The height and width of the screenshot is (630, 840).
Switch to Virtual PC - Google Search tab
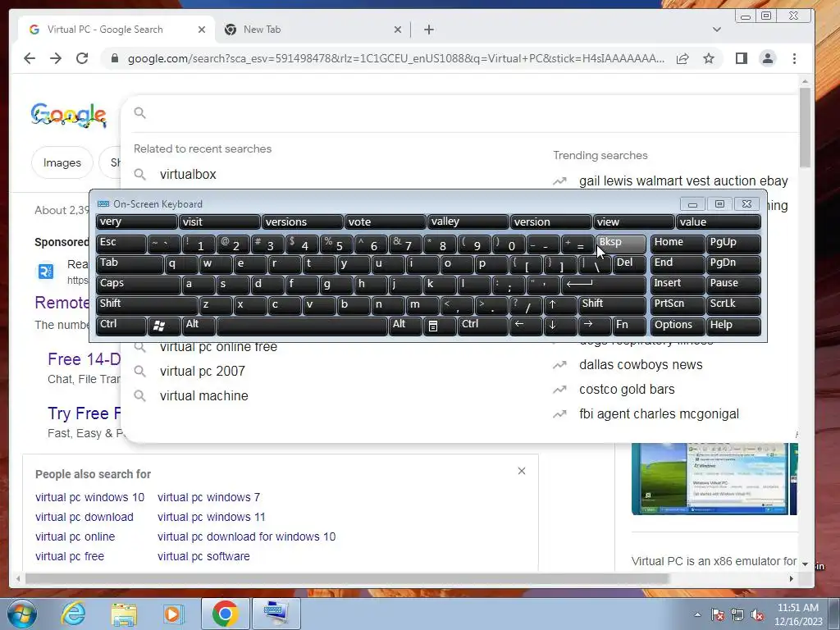pos(116,30)
